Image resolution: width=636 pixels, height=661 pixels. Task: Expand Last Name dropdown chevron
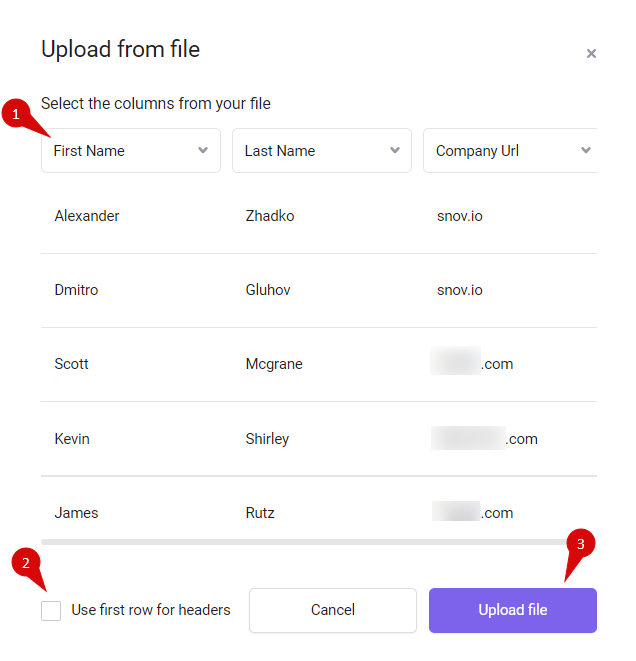point(394,150)
